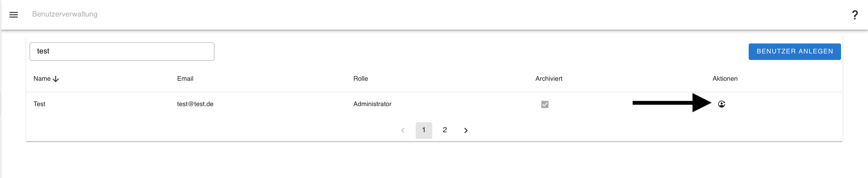Click the email test@test.de
The width and height of the screenshot is (868, 178).
coord(195,104)
